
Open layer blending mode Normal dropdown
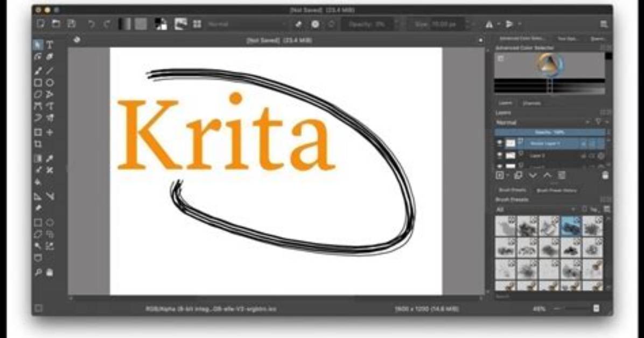[x=543, y=122]
